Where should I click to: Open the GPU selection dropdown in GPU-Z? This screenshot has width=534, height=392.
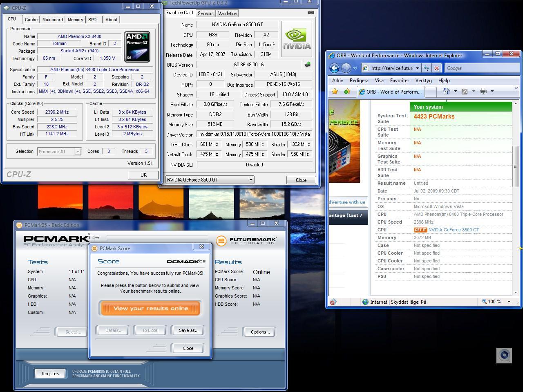click(x=210, y=180)
